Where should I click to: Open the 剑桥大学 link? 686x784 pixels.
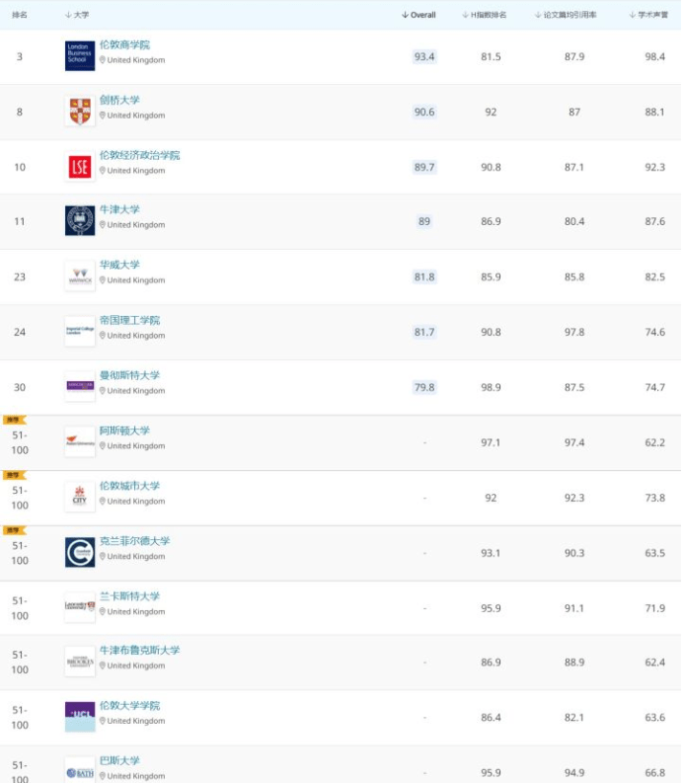click(119, 100)
